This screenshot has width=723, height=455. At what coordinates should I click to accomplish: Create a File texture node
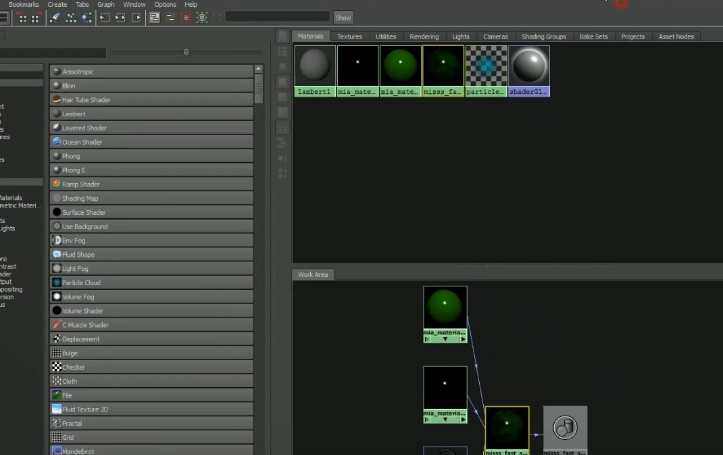pos(152,395)
